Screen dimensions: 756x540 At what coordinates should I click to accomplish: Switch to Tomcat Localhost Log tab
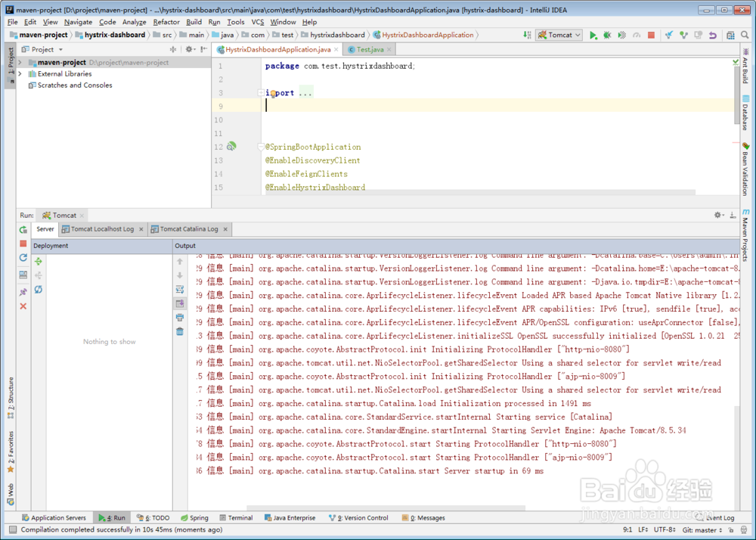[102, 229]
